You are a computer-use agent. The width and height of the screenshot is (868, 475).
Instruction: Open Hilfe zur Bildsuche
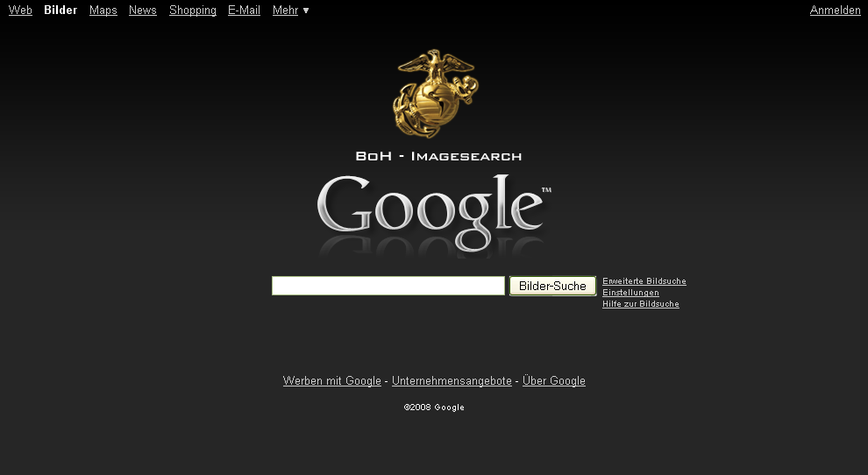pyautogui.click(x=641, y=304)
